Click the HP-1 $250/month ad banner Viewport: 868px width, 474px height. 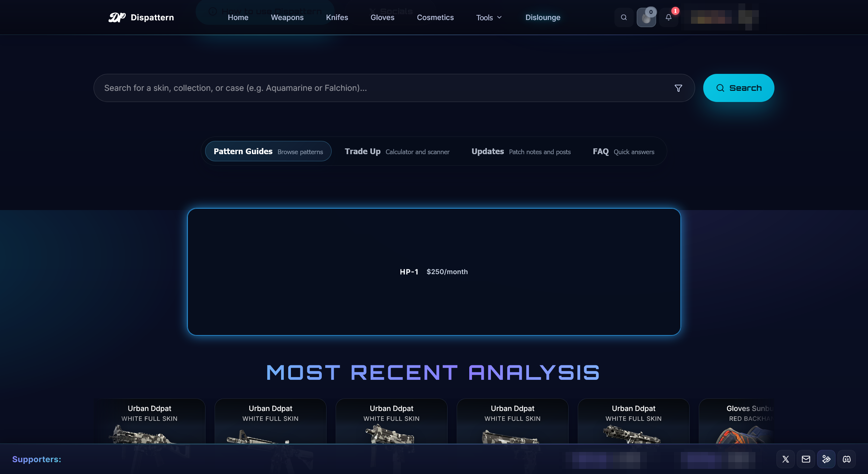(434, 272)
